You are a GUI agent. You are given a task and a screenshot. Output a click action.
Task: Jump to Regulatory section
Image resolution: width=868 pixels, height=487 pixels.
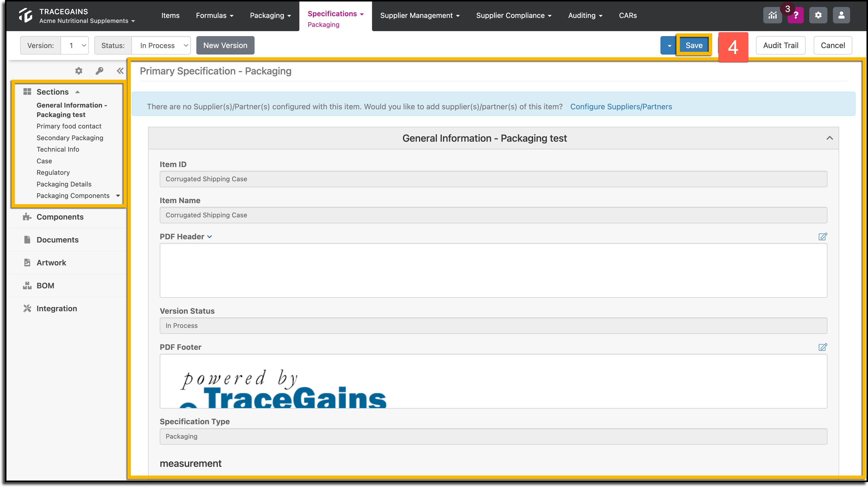point(53,173)
